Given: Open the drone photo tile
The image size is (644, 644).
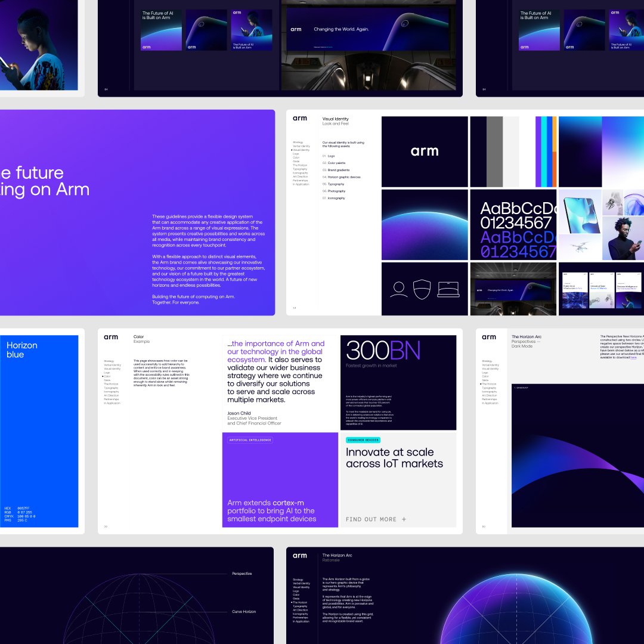Looking at the screenshot, I should click(580, 247).
